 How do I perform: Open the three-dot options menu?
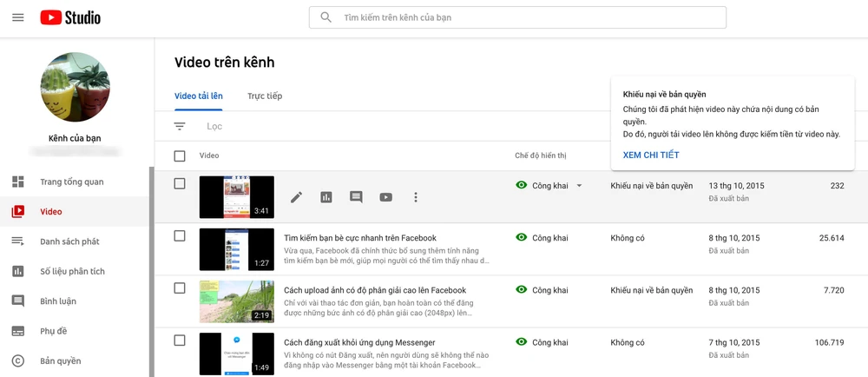pos(416,197)
